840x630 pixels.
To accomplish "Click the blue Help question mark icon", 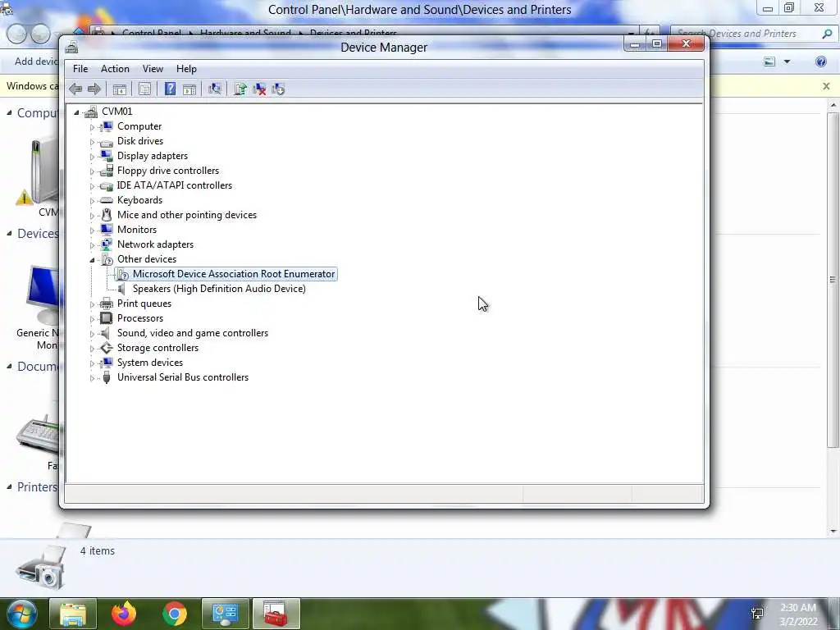I will click(x=170, y=89).
